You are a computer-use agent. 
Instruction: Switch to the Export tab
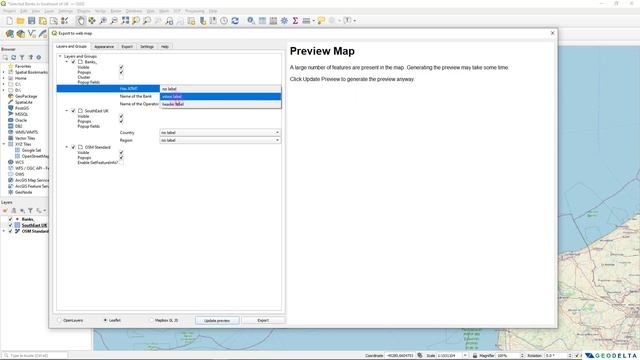[127, 47]
